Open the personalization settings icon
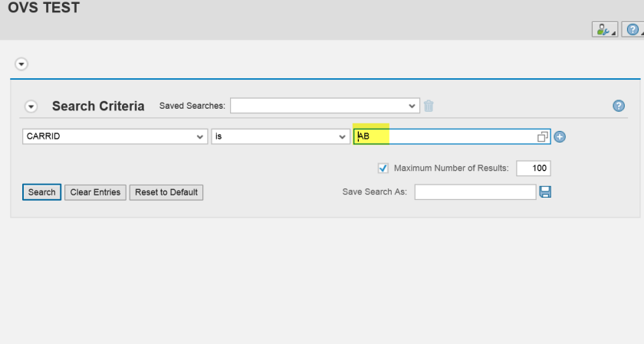The image size is (644, 344). click(603, 29)
